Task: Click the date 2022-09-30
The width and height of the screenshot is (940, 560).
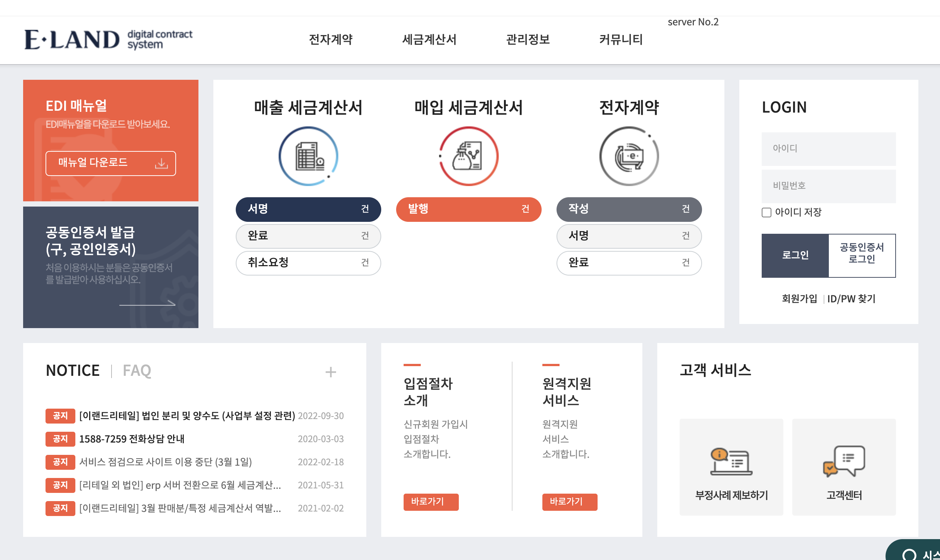Action: pos(321,416)
